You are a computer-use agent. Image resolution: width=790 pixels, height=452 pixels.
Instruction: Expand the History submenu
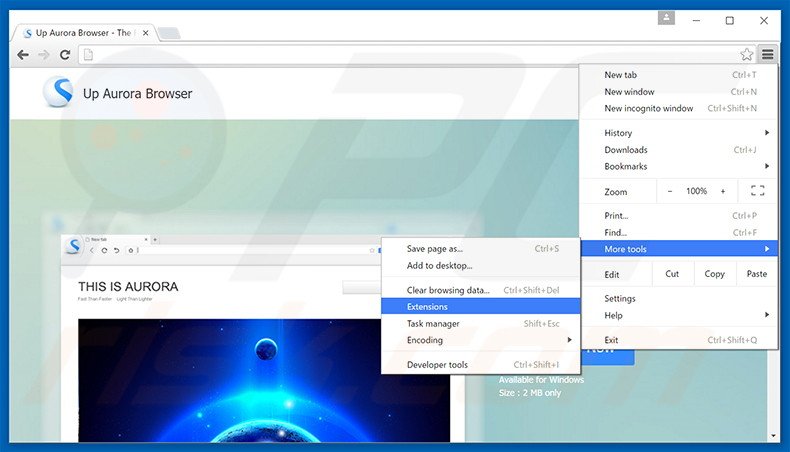pos(679,133)
